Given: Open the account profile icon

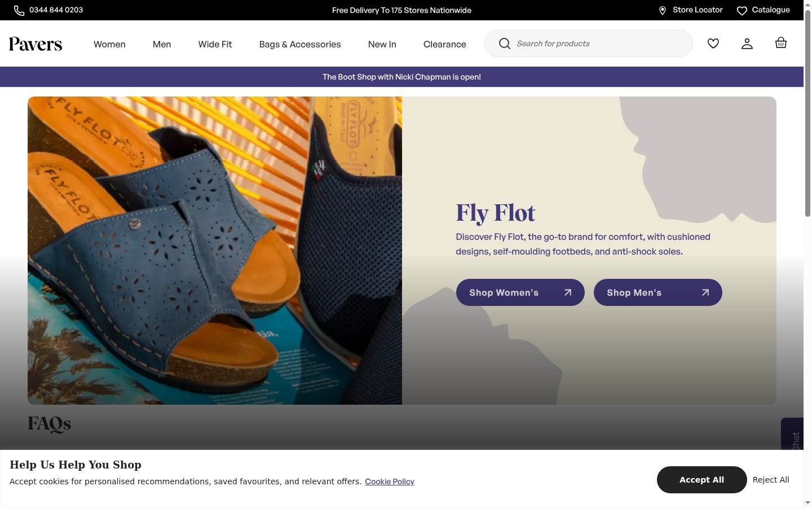Looking at the screenshot, I should pyautogui.click(x=747, y=43).
